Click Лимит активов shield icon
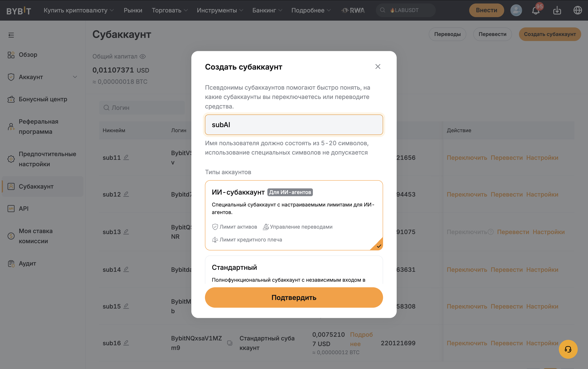The width and height of the screenshot is (588, 369). tap(215, 227)
